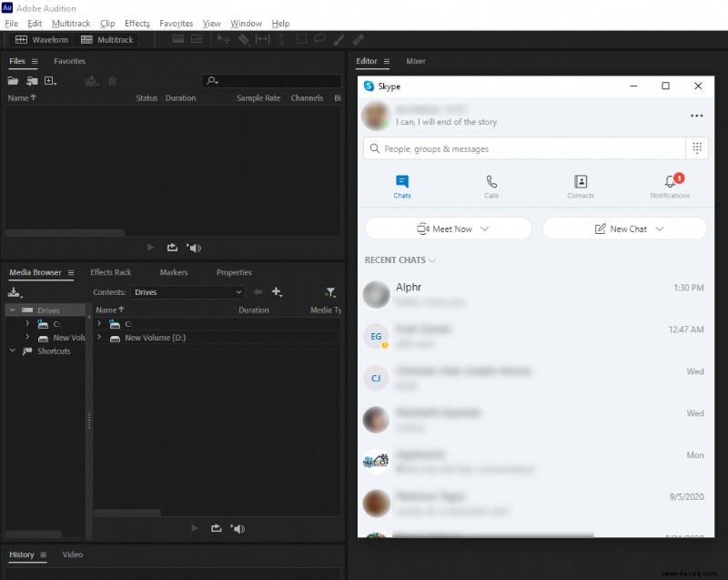Switch to Properties tab
This screenshot has height=580, width=728.
point(234,272)
